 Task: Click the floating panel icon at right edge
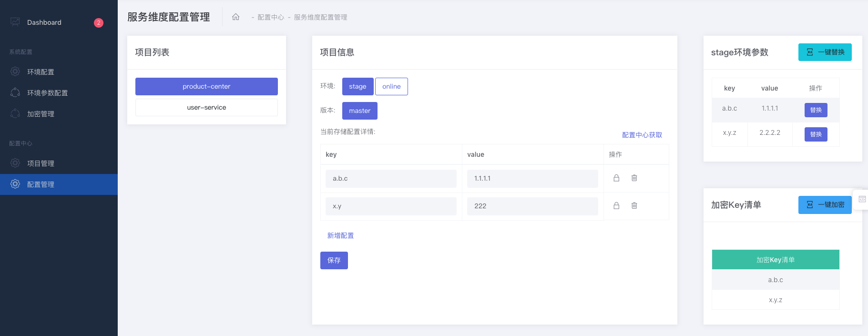[862, 199]
